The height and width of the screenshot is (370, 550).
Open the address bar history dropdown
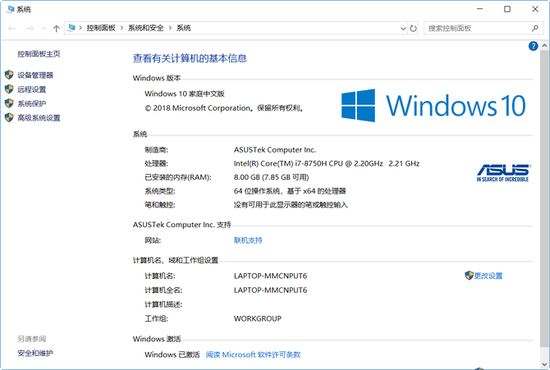tap(403, 28)
